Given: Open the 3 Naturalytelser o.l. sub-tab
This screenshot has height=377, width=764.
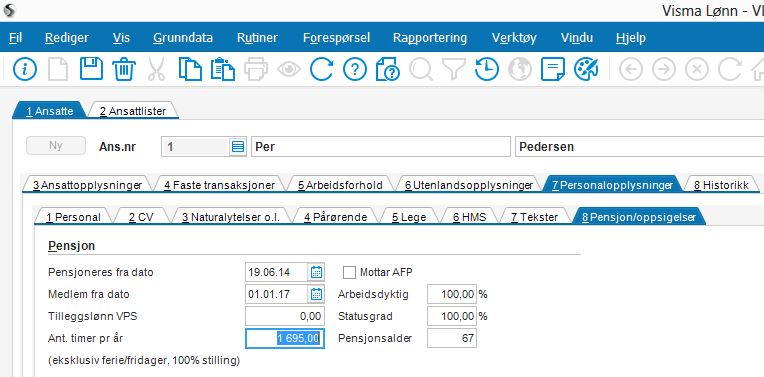Looking at the screenshot, I should pos(230,217).
